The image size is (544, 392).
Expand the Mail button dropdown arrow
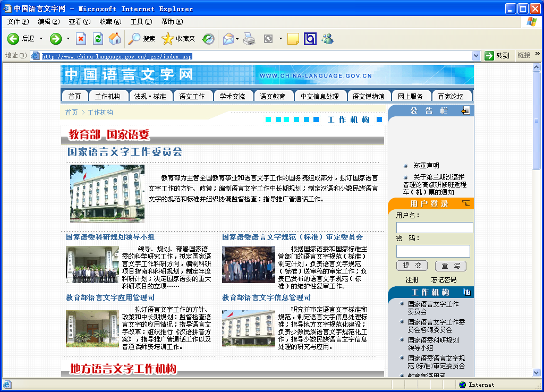pos(237,39)
